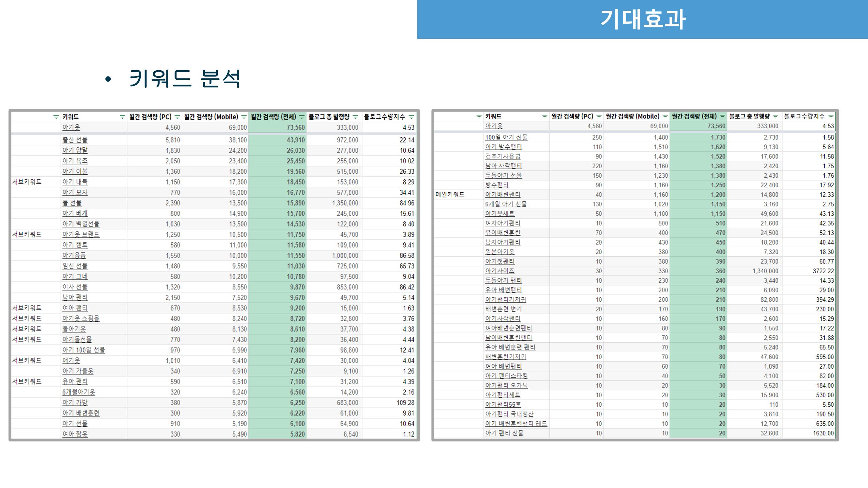This screenshot has width=868, height=488.
Task: Click the index value 1630.00
Action: click(x=823, y=433)
